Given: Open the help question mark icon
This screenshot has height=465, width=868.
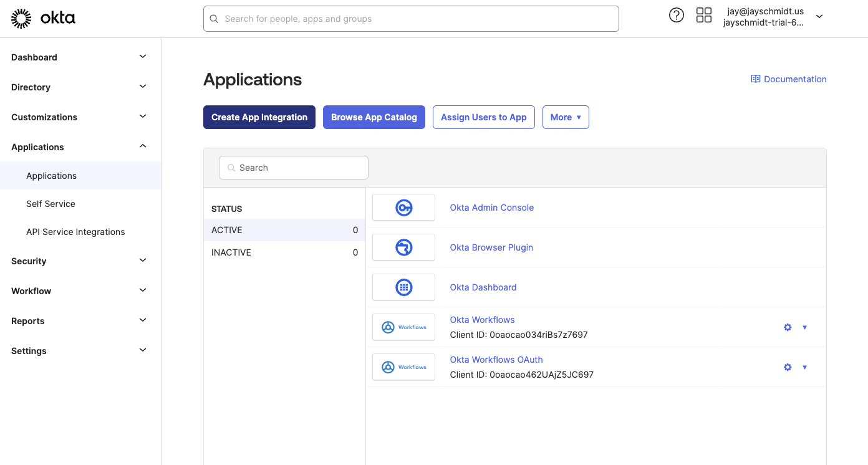Looking at the screenshot, I should (677, 15).
